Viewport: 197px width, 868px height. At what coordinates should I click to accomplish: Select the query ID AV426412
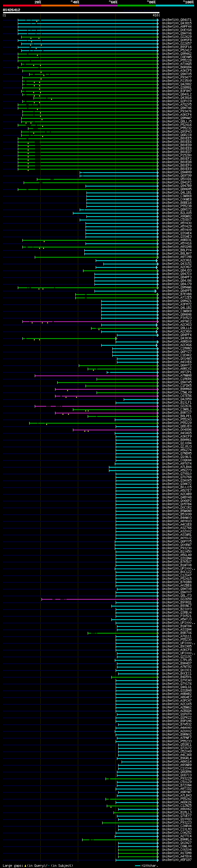coord(11,10)
